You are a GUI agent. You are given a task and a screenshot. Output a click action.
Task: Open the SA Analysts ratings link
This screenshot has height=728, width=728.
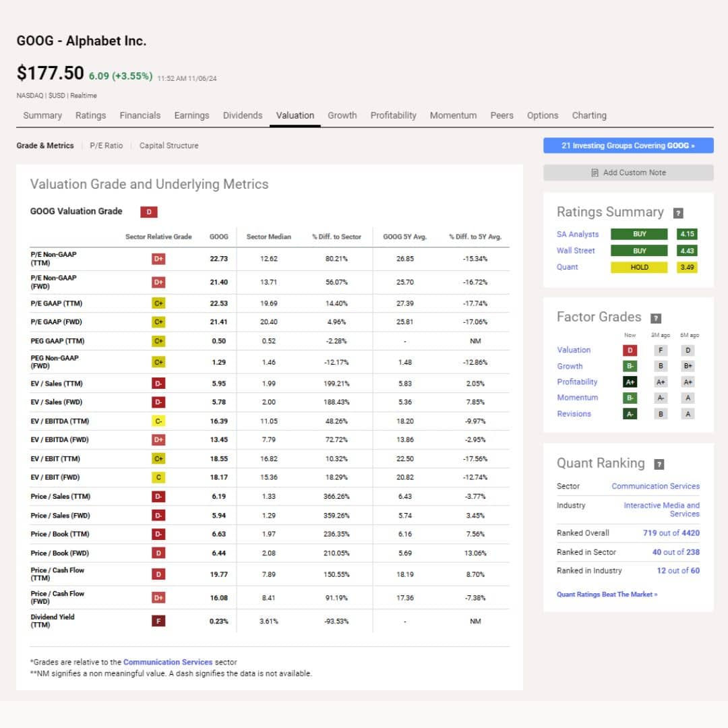578,234
